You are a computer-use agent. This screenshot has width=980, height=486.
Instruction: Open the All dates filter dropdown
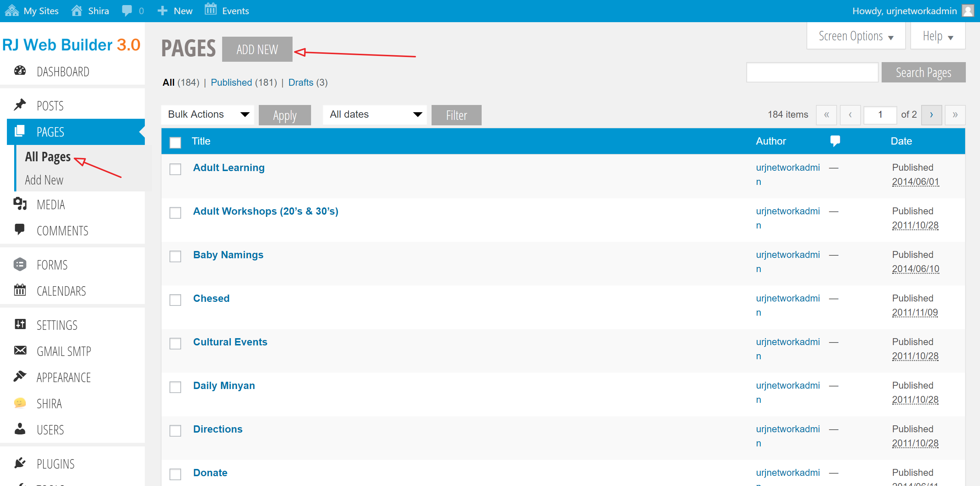(375, 114)
